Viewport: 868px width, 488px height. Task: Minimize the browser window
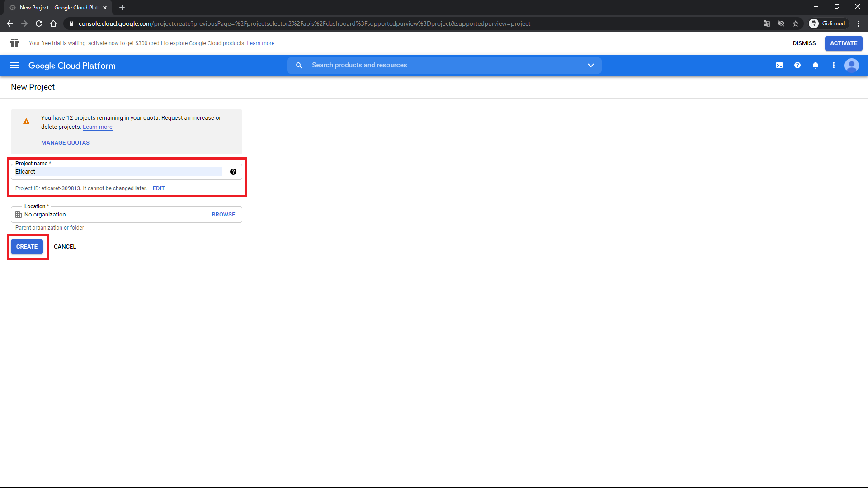tap(816, 7)
